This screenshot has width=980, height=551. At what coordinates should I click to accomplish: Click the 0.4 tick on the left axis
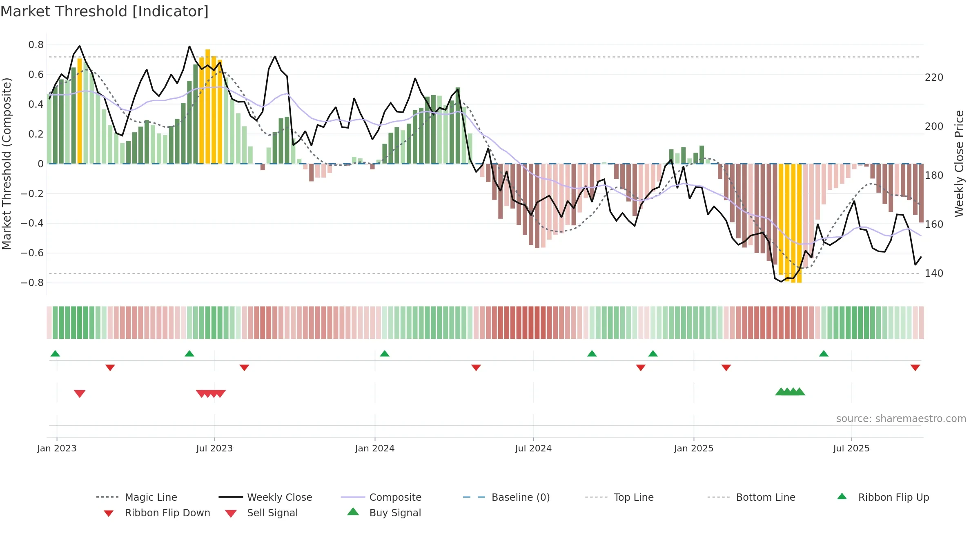[x=36, y=104]
